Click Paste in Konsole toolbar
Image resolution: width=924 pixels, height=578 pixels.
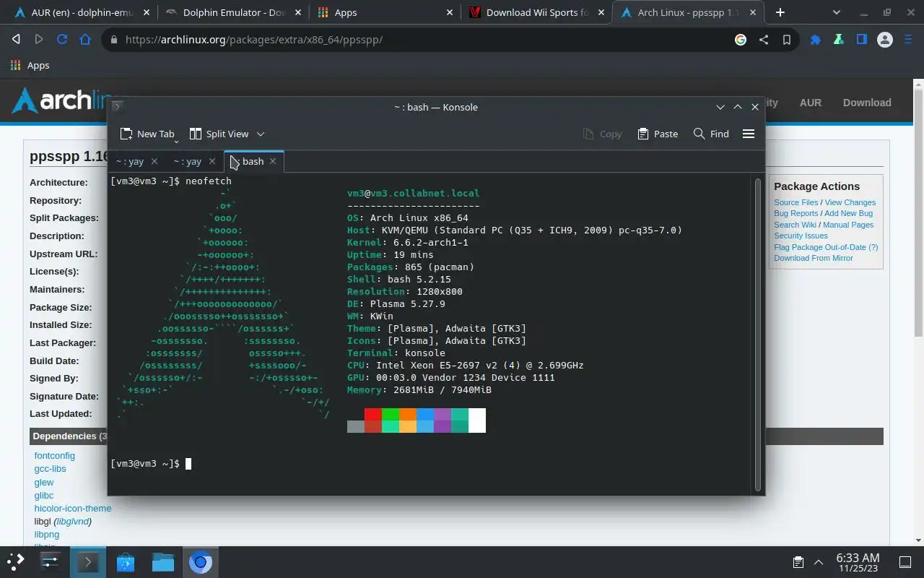pos(658,134)
